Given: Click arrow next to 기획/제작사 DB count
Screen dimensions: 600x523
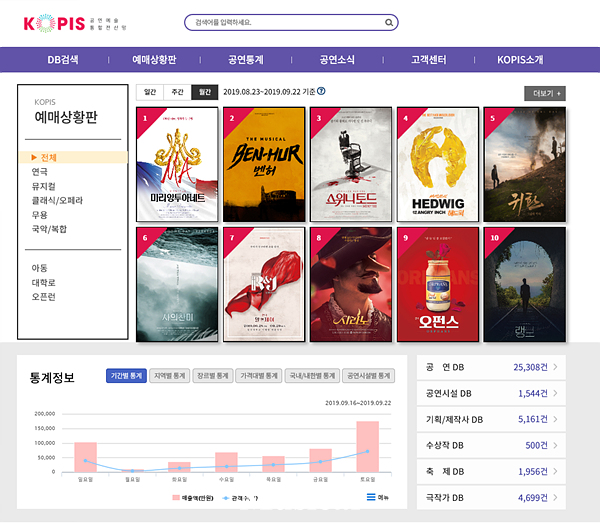Looking at the screenshot, I should [555, 419].
